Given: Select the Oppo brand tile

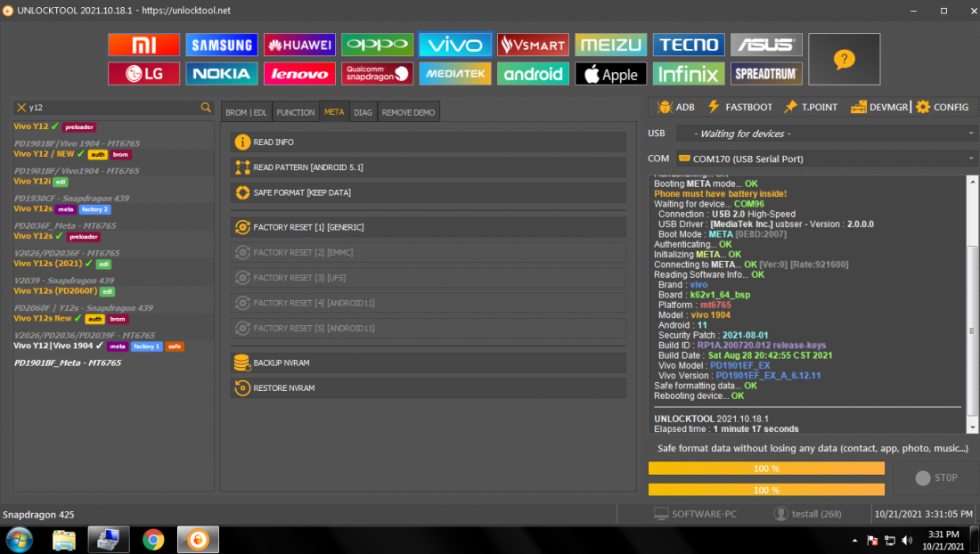Looking at the screenshot, I should [377, 45].
